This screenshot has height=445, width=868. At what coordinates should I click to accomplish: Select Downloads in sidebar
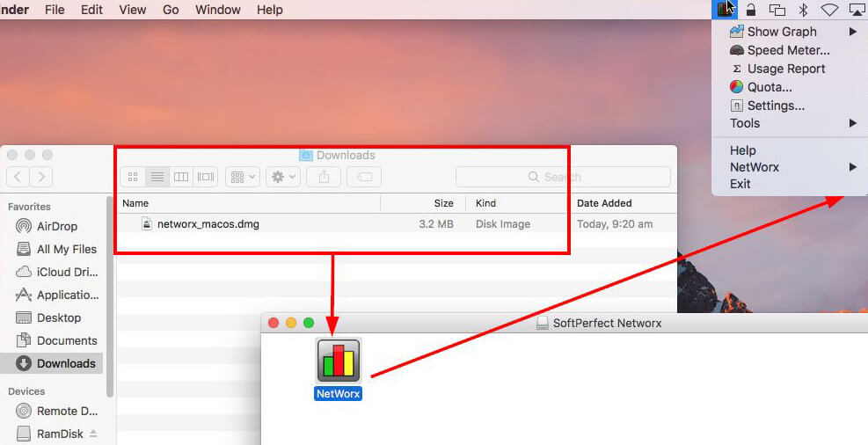pyautogui.click(x=53, y=363)
